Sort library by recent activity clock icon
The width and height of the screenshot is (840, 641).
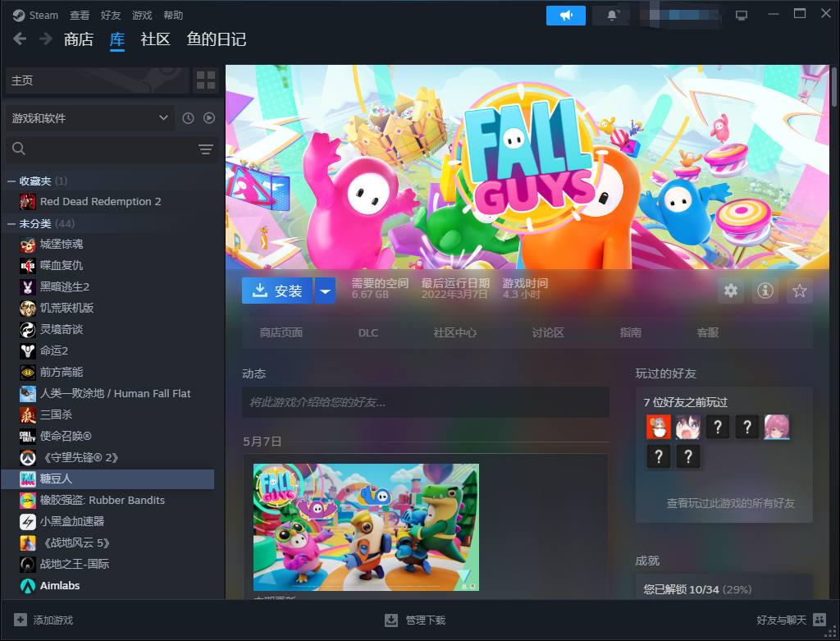click(x=188, y=118)
